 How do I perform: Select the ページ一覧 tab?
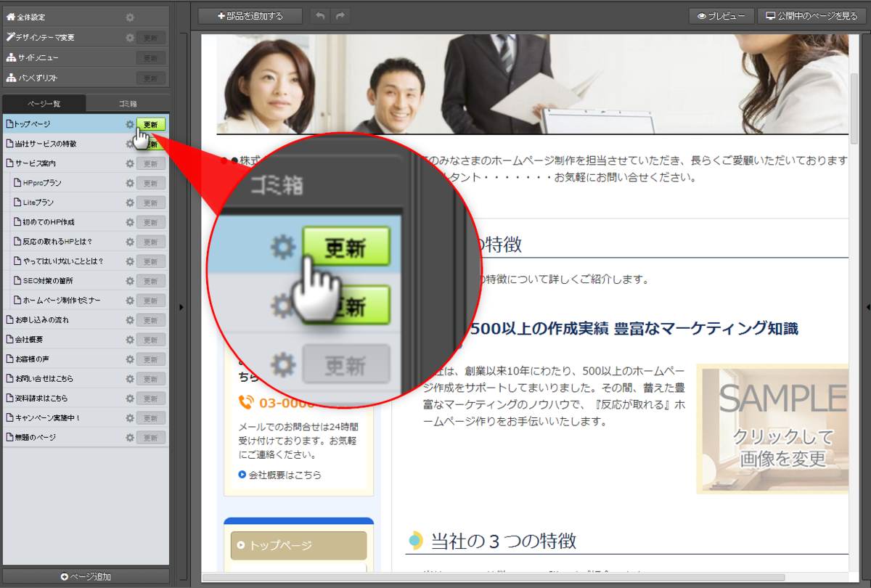coord(44,103)
